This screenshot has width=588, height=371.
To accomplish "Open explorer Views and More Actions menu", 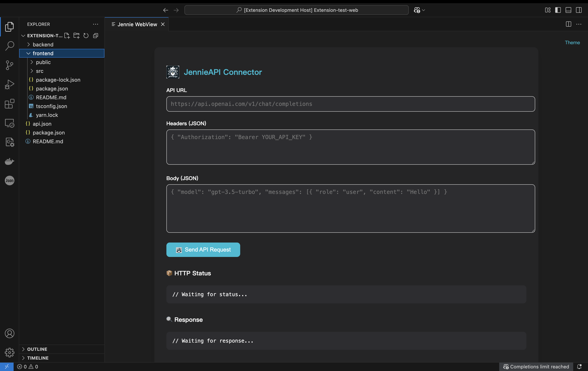I will 95,24.
